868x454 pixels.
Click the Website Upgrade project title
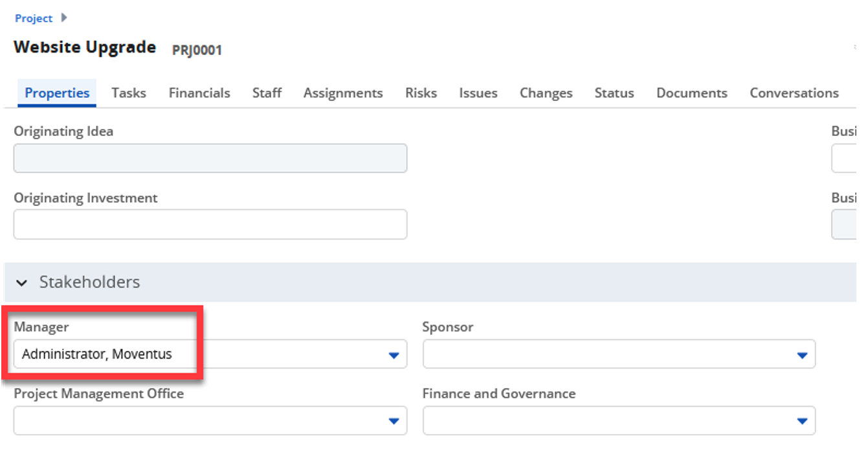coord(85,47)
